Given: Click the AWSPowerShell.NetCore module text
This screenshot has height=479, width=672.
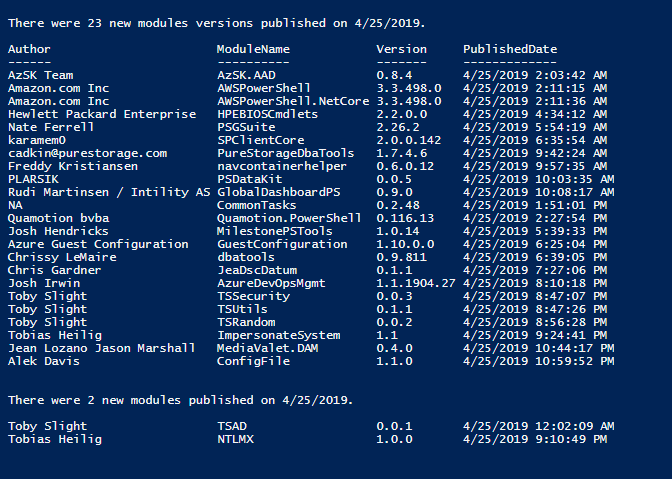Looking at the screenshot, I should (x=293, y=101).
